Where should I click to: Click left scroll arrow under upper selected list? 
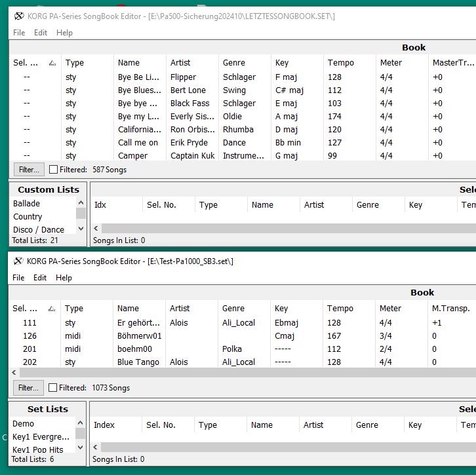pyautogui.click(x=96, y=228)
